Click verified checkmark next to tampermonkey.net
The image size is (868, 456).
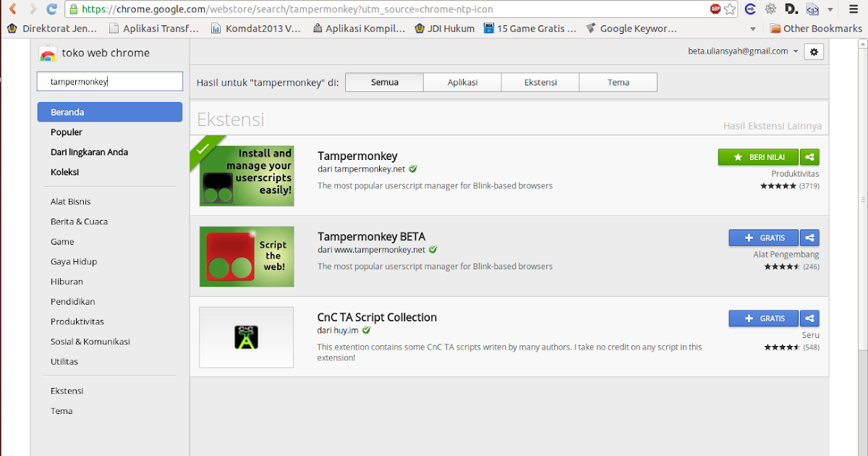(x=413, y=169)
